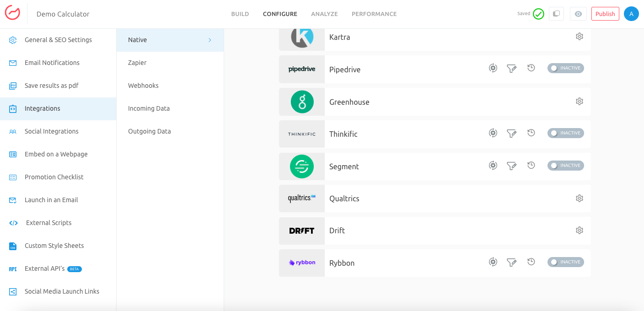Open Kartra settings gear
The width and height of the screenshot is (644, 311).
(580, 37)
